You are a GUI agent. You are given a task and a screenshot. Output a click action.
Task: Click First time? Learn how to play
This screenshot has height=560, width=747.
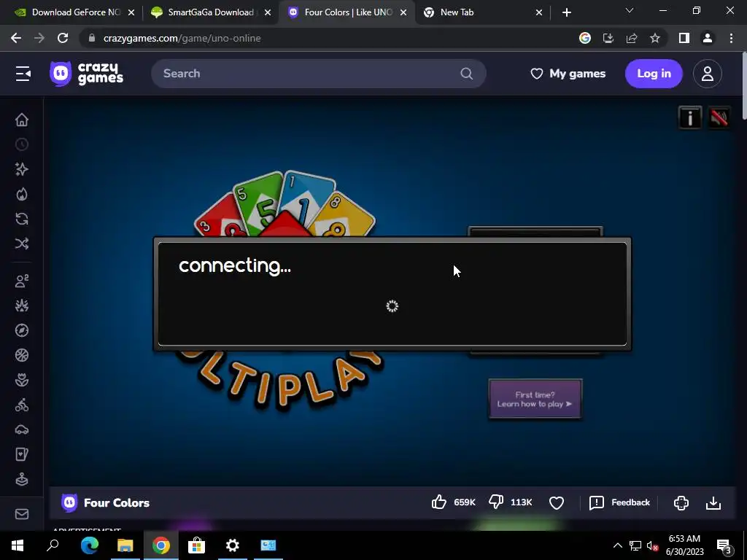(535, 399)
